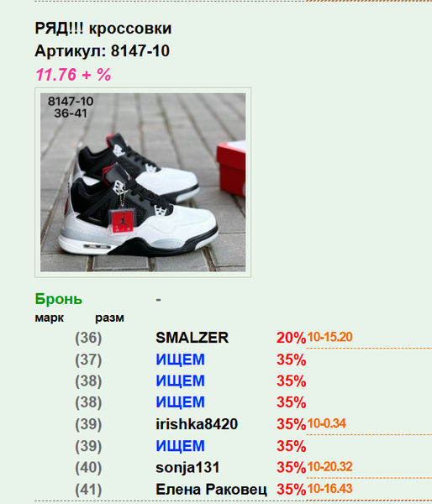Open irishka8420 user profile link
432x504 pixels.
197,424
